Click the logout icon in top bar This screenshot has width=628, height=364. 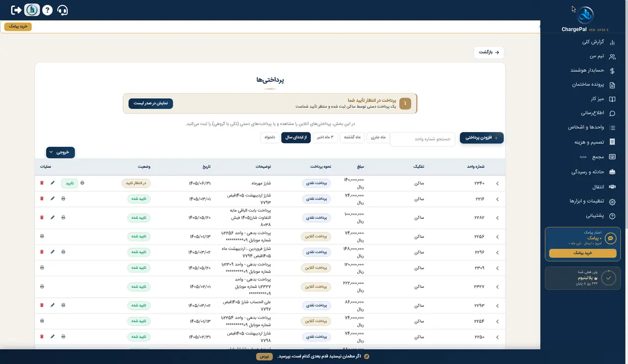16,10
